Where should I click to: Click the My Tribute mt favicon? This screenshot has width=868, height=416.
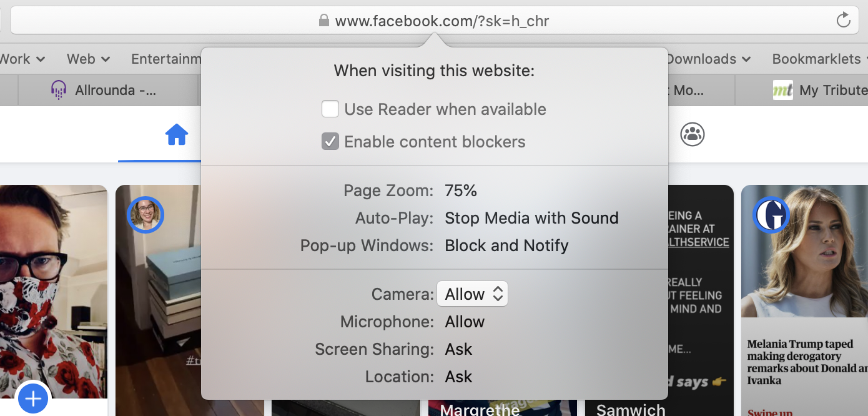click(x=782, y=90)
